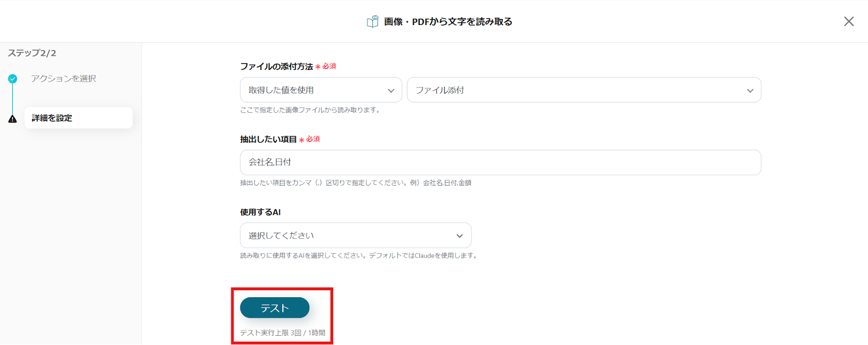Click the hint text mentioning Claude as default
Screen dimensions: 868x345
360,255
